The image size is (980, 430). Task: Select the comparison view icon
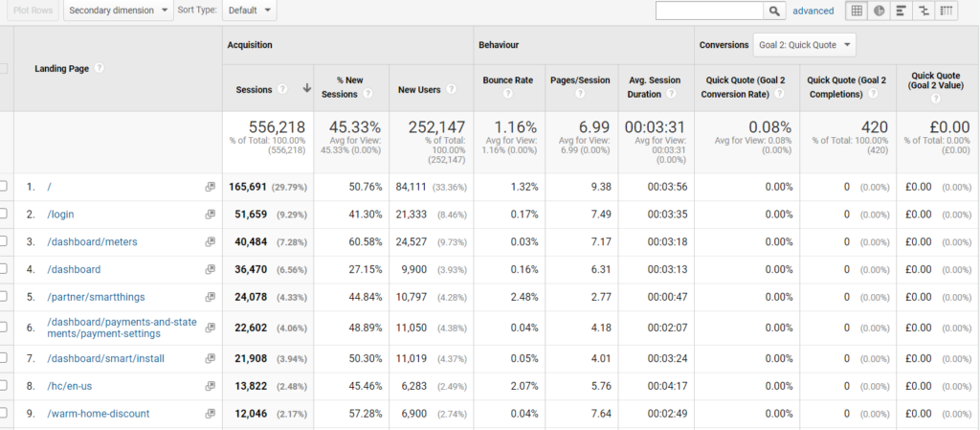pos(924,11)
